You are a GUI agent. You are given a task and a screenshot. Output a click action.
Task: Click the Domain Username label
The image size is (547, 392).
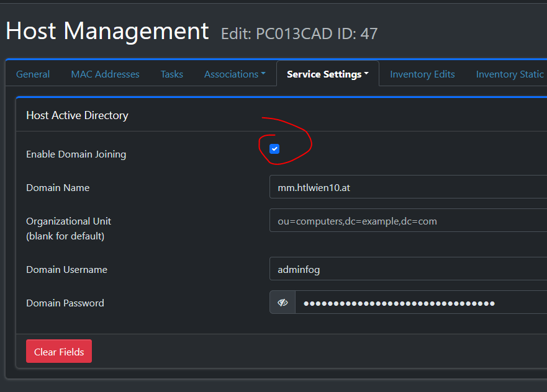tap(66, 269)
